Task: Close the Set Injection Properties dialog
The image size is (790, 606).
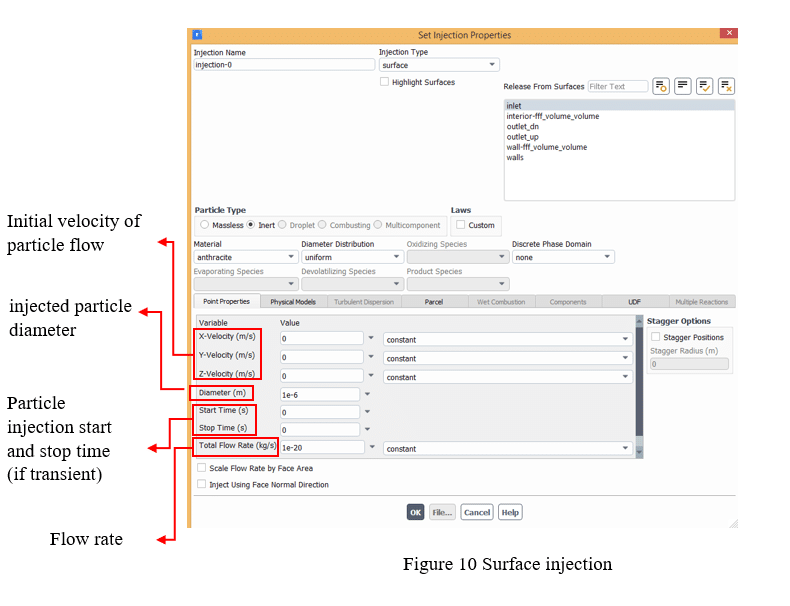Action: (x=729, y=34)
